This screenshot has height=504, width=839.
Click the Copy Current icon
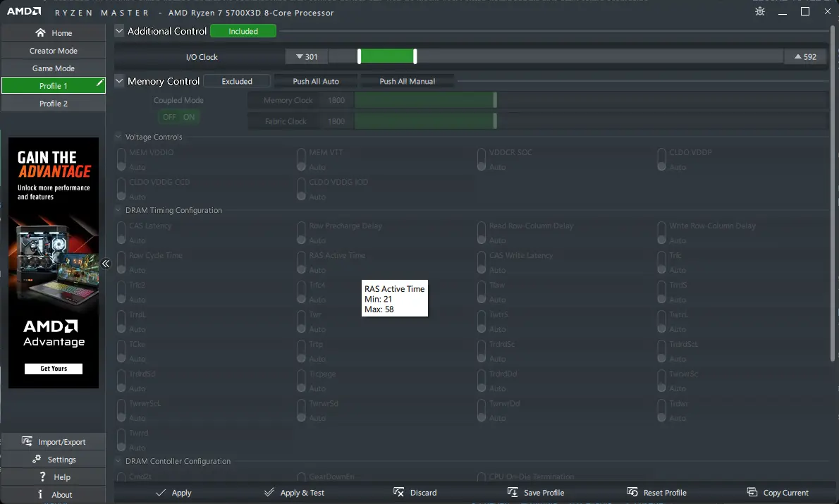752,492
